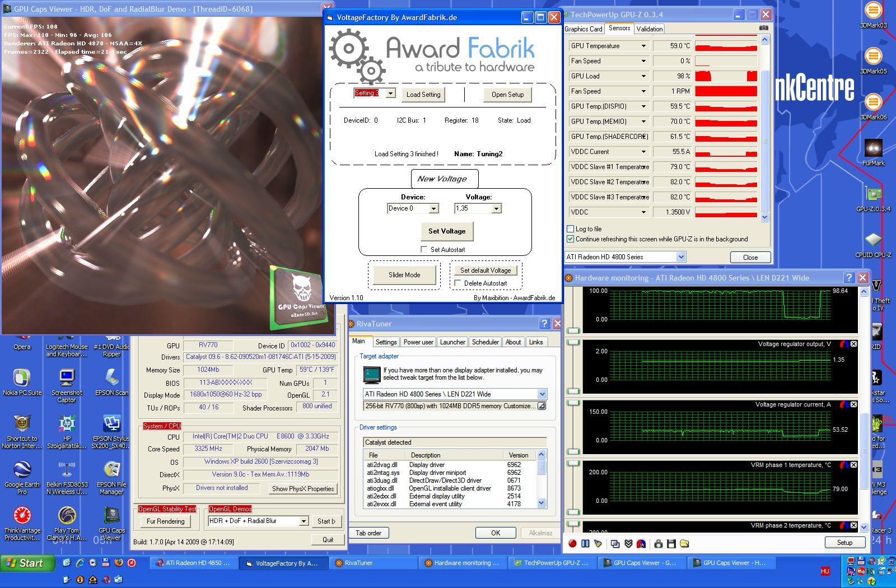Click the Start button on the taskbar
This screenshot has height=588, width=896.
point(28,563)
